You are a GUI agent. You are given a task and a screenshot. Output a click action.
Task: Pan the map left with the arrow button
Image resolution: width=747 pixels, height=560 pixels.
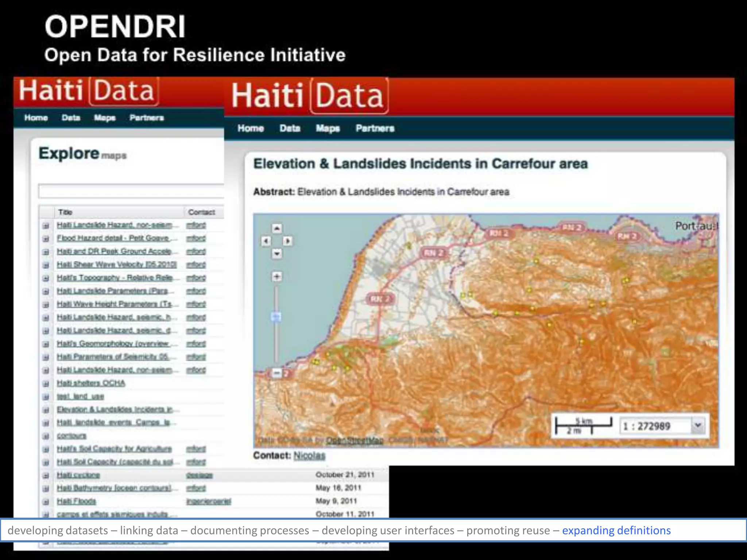266,241
